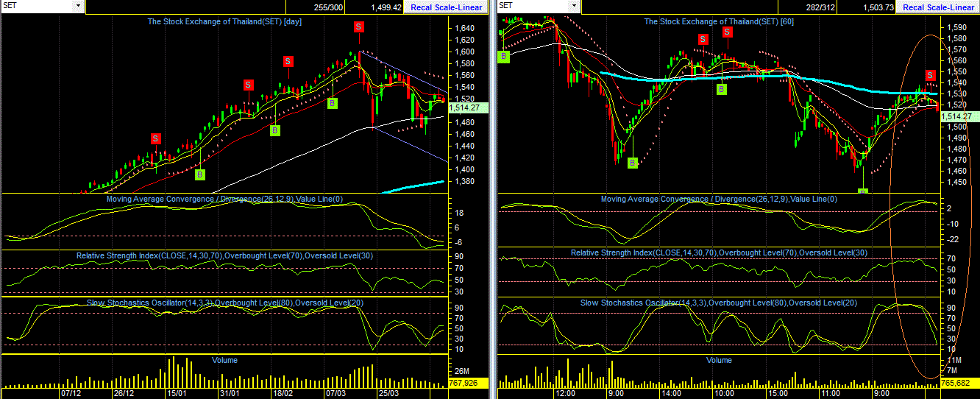Click the lowest green B buy marker on daily chart

pos(200,174)
